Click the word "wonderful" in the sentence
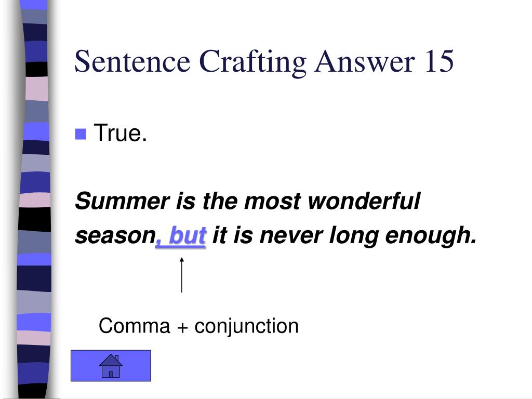This screenshot has height=399, width=532. click(x=364, y=201)
